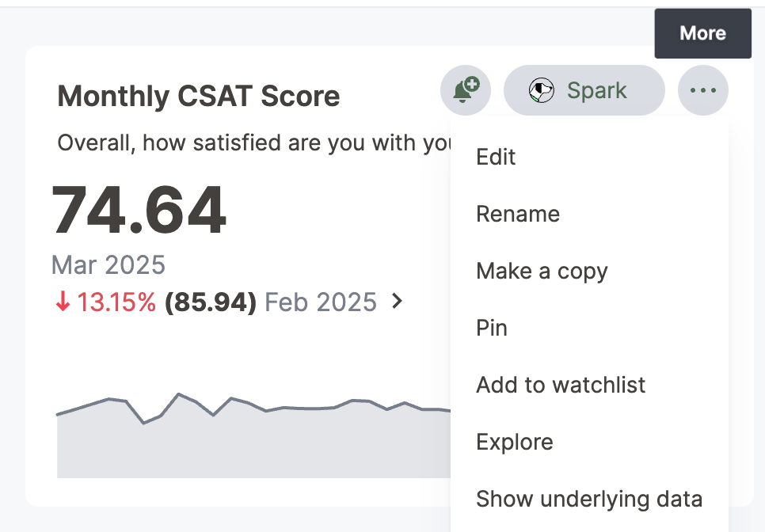Open the three-dot more options button
Image resolution: width=765 pixels, height=532 pixels.
[x=702, y=90]
